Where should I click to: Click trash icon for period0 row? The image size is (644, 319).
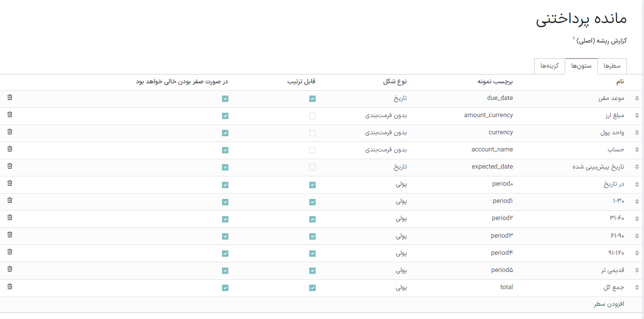pyautogui.click(x=10, y=183)
